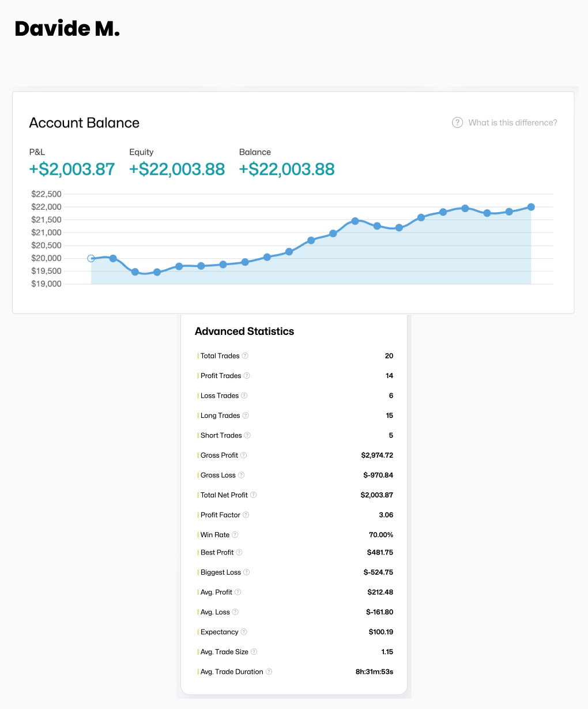Click the help icon next to Expectancy
Viewport: 588px width, 709px height.
click(x=244, y=632)
